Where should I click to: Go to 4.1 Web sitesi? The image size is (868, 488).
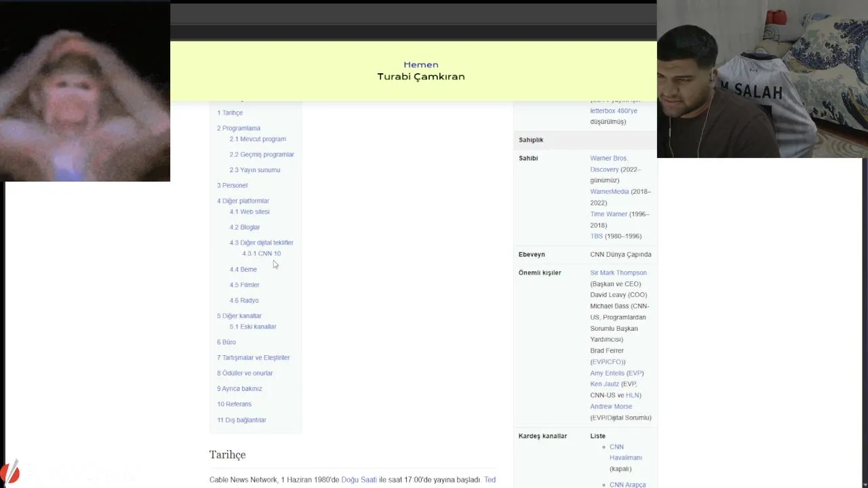250,211
